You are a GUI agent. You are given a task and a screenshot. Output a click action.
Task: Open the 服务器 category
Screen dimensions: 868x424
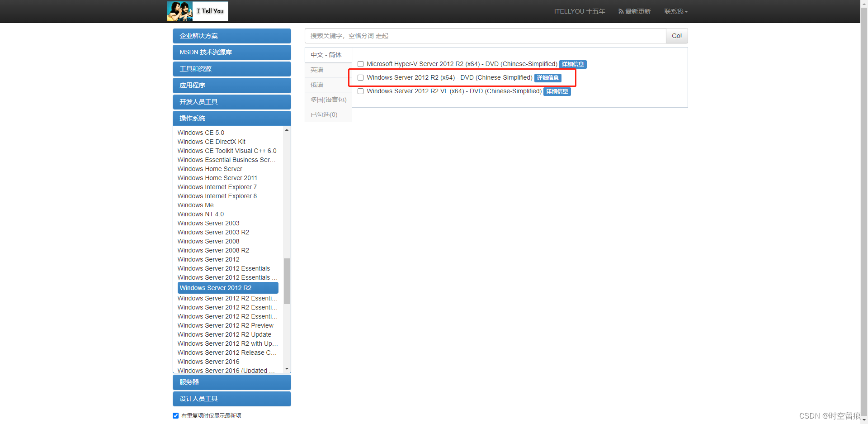tap(231, 382)
